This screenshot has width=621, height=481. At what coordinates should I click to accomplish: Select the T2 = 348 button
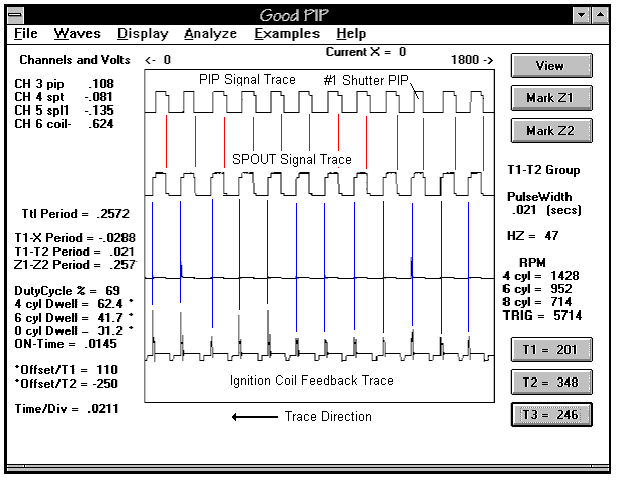(552, 382)
